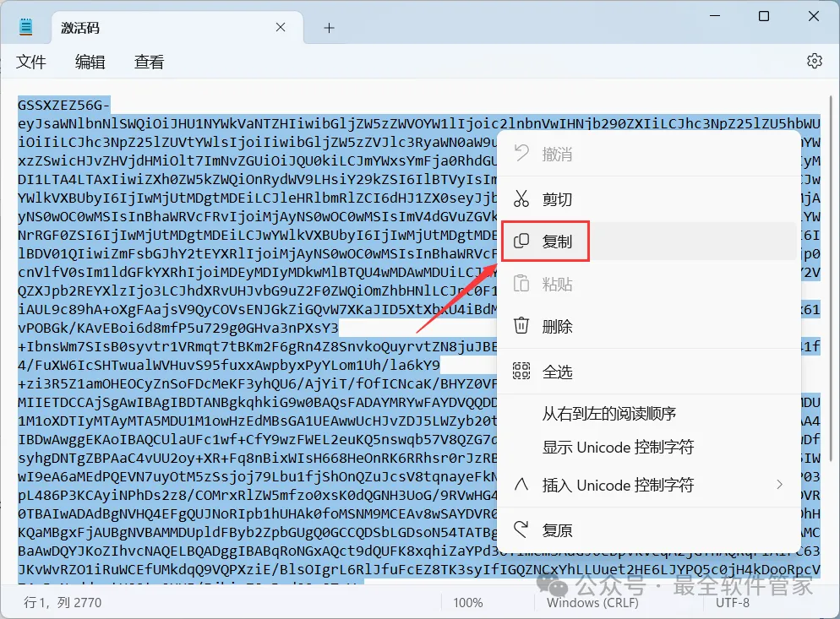Choose 复制 from the context menu
Viewport: 840px width, 619px height.
[649, 242]
